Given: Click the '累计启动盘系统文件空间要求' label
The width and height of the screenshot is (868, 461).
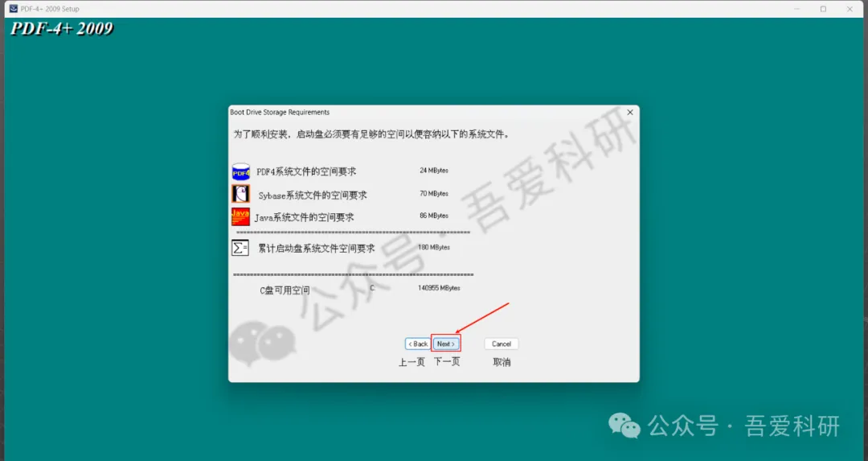Looking at the screenshot, I should point(316,249).
